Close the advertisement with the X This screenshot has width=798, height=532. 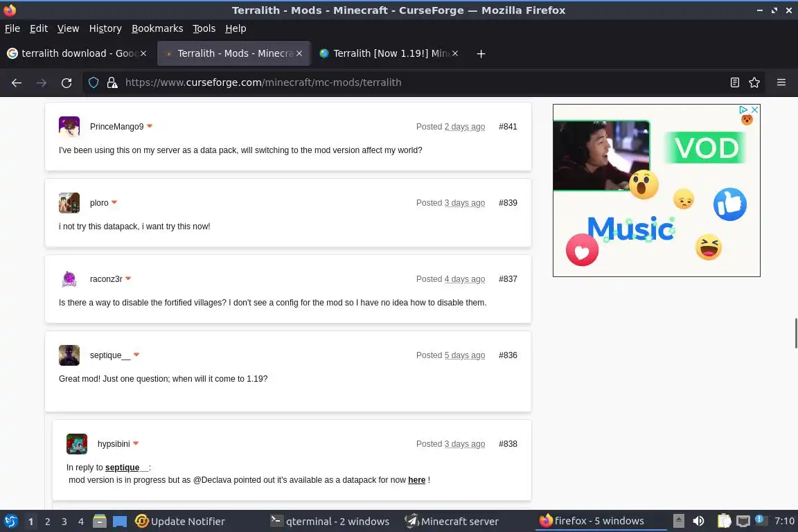point(755,109)
